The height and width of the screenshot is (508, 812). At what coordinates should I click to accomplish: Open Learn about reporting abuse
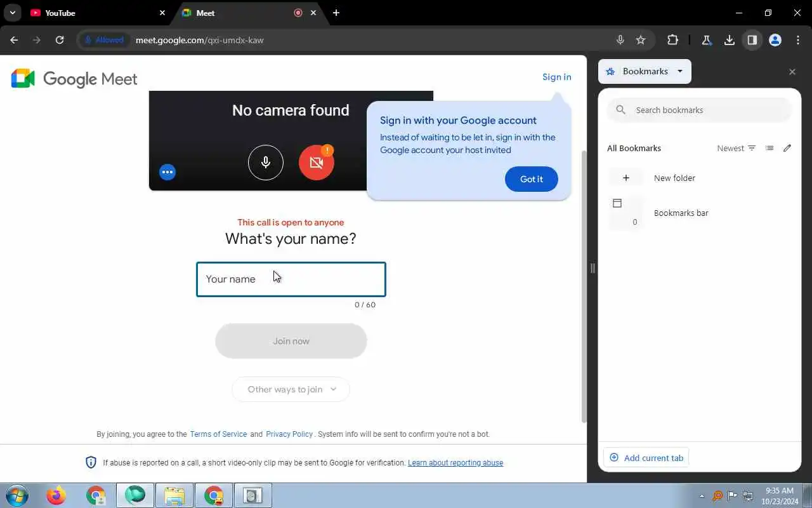455,463
